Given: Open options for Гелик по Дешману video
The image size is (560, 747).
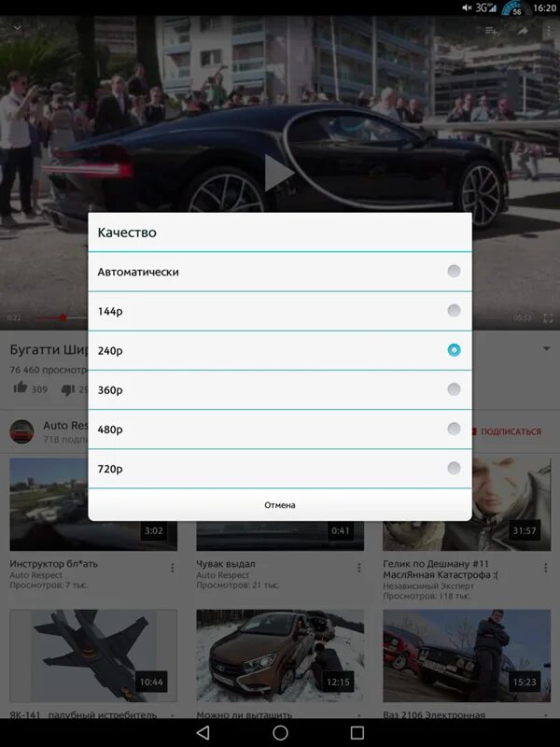Looking at the screenshot, I should [546, 568].
